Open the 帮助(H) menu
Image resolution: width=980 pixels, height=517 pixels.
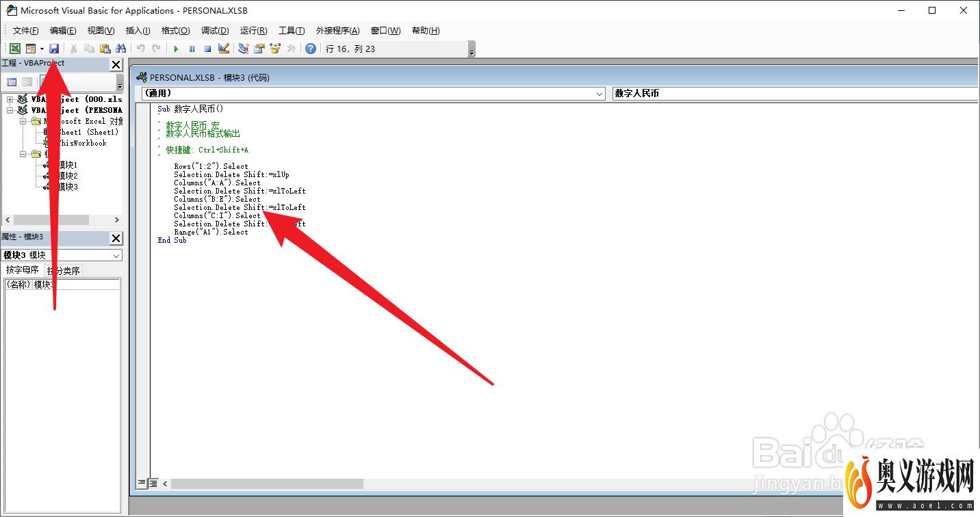pyautogui.click(x=426, y=31)
